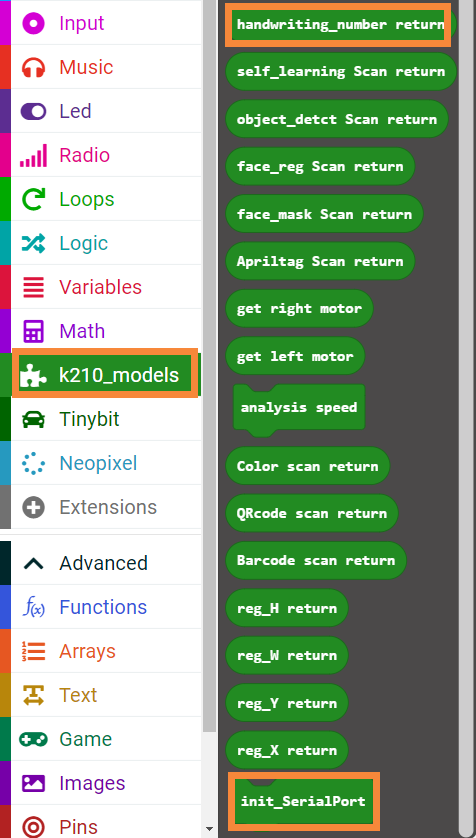Click the k210_models puzzle piece icon
This screenshot has height=838, width=476.
coord(34,376)
